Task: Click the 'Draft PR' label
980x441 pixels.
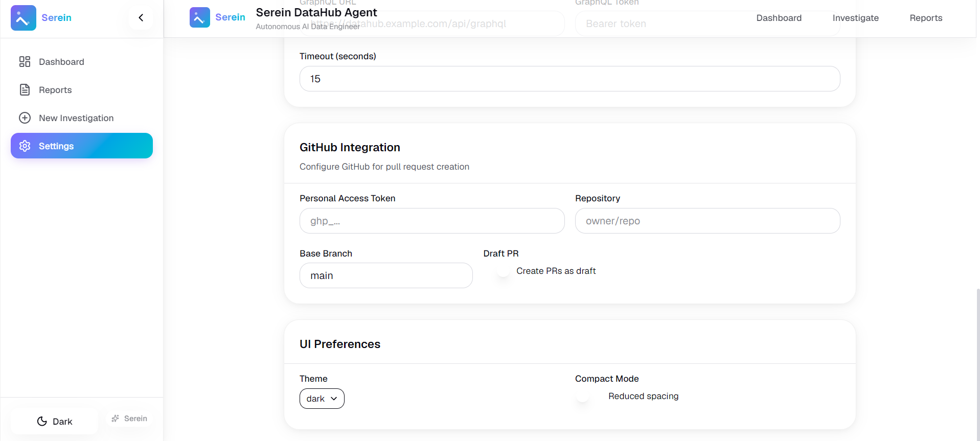Action: [x=501, y=253]
